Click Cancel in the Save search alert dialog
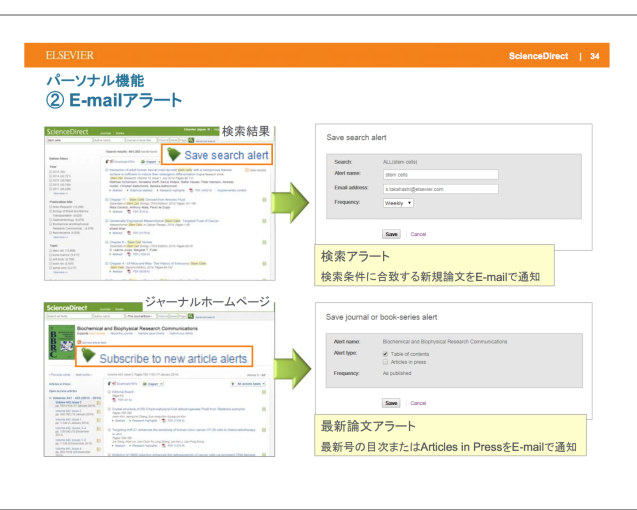This screenshot has height=510, width=637. coord(418,234)
